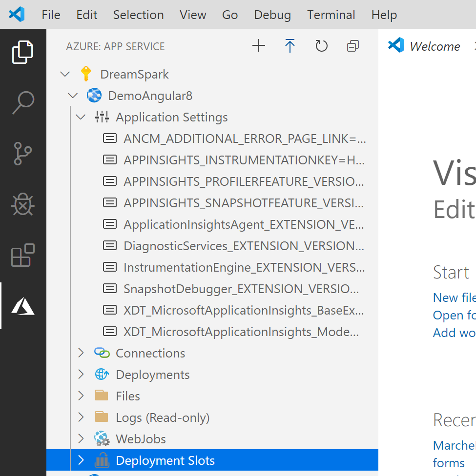Collapse the DemoAngular8 app node
The height and width of the screenshot is (476, 476).
coord(73,96)
